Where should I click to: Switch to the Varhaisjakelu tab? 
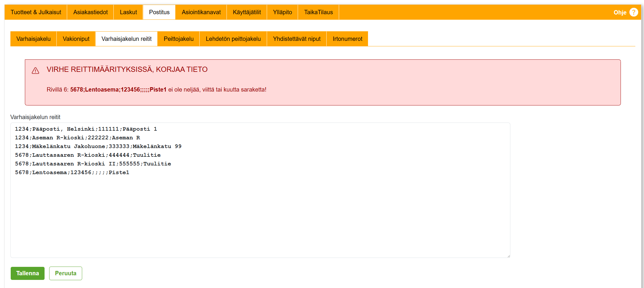point(34,39)
